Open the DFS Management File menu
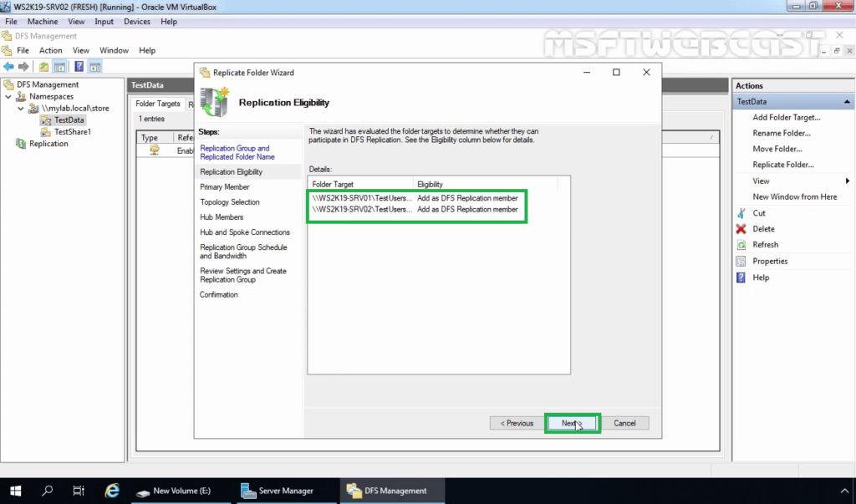Viewport: 856px width, 504px height. 23,50
